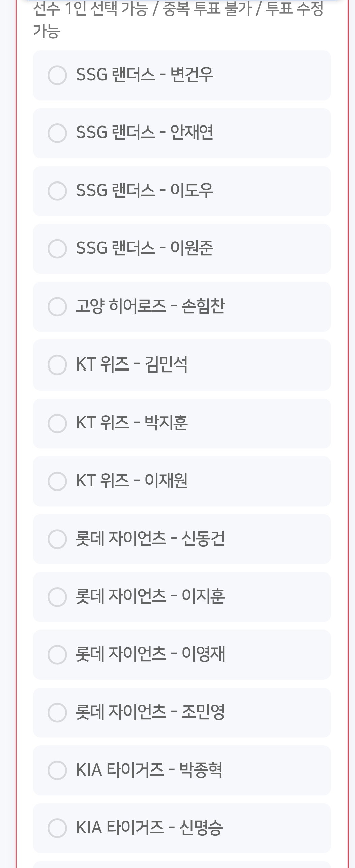Screen dimensions: 355x868
Task: Select 롯데 자이언츠 - 이지훈 radio
Action: tap(57, 597)
